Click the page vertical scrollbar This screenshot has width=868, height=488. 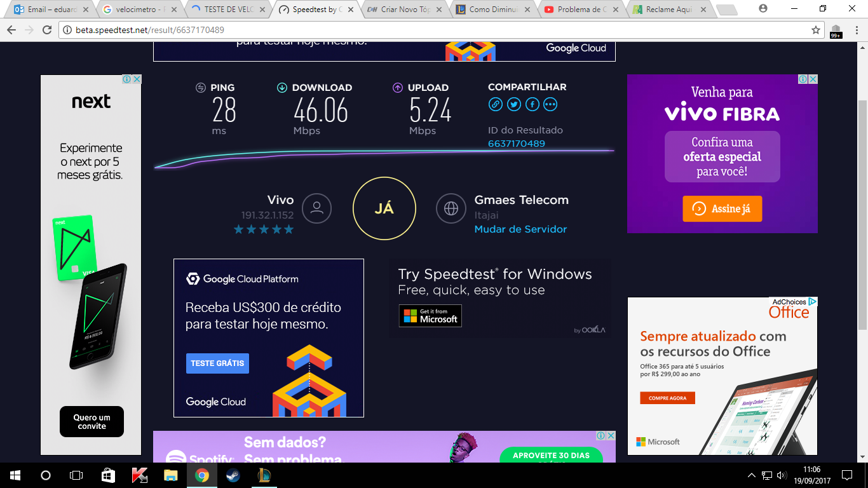tap(862, 216)
